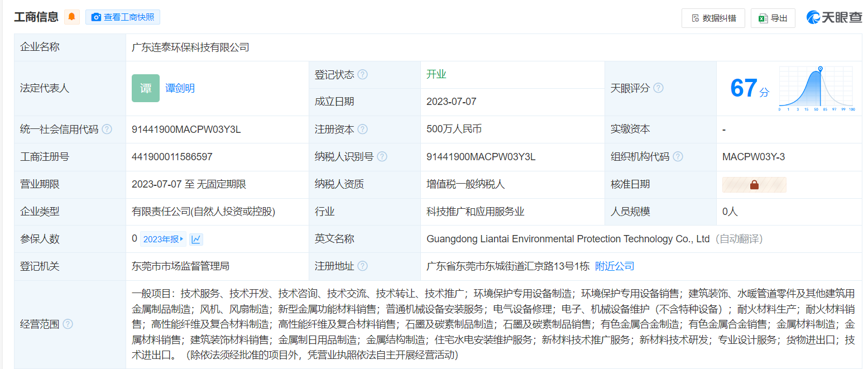This screenshot has width=868, height=369.
Task: Click the 工商信息 section heading
Action: tap(36, 17)
